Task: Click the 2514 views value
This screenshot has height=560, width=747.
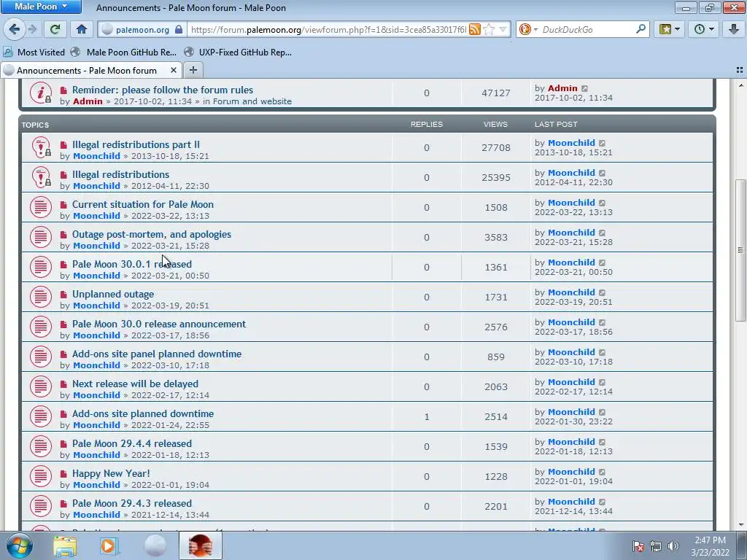Action: pyautogui.click(x=495, y=416)
